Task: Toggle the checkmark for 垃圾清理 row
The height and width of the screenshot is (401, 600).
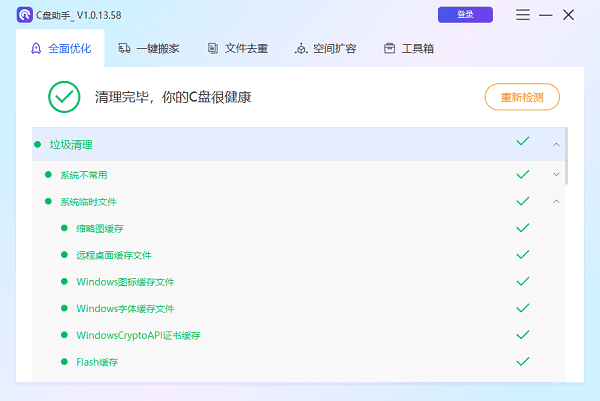Action: pyautogui.click(x=522, y=143)
